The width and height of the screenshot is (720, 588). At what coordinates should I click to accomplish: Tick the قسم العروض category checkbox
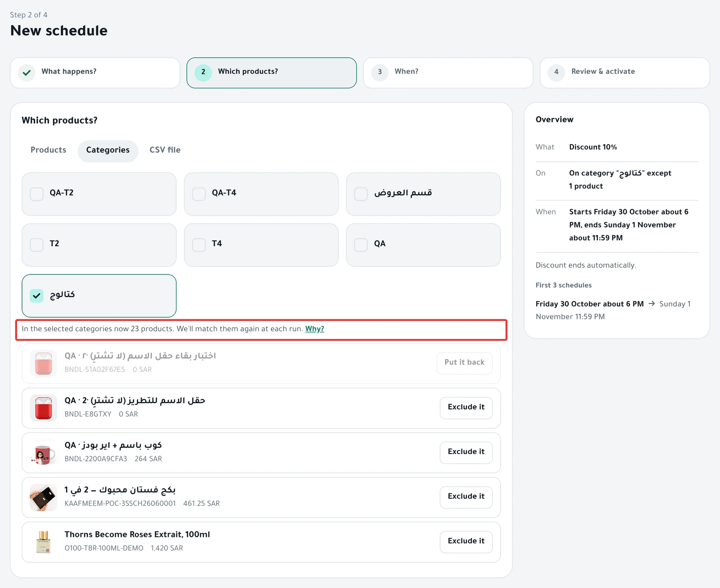click(x=361, y=194)
